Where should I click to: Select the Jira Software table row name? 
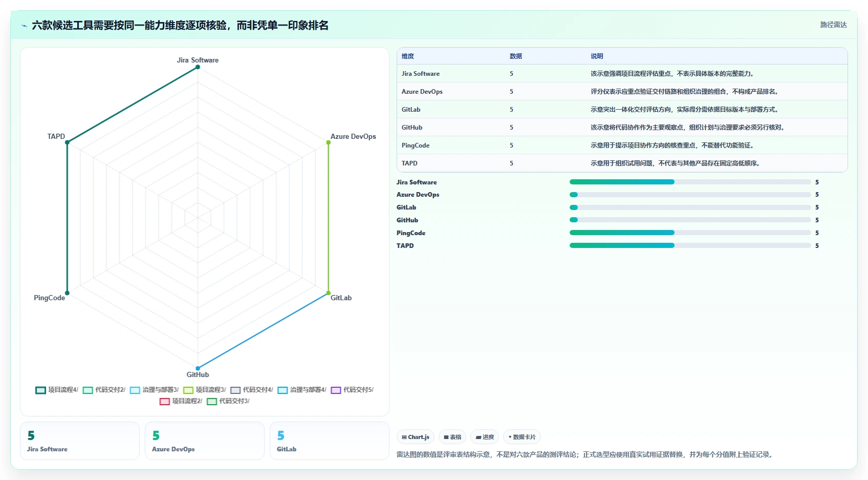(x=421, y=74)
